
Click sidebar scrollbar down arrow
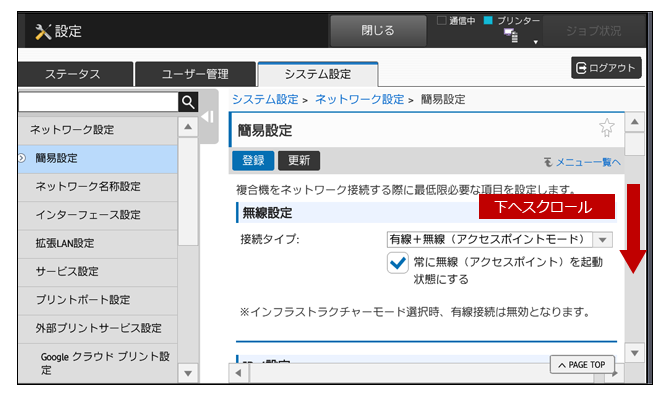pyautogui.click(x=188, y=373)
